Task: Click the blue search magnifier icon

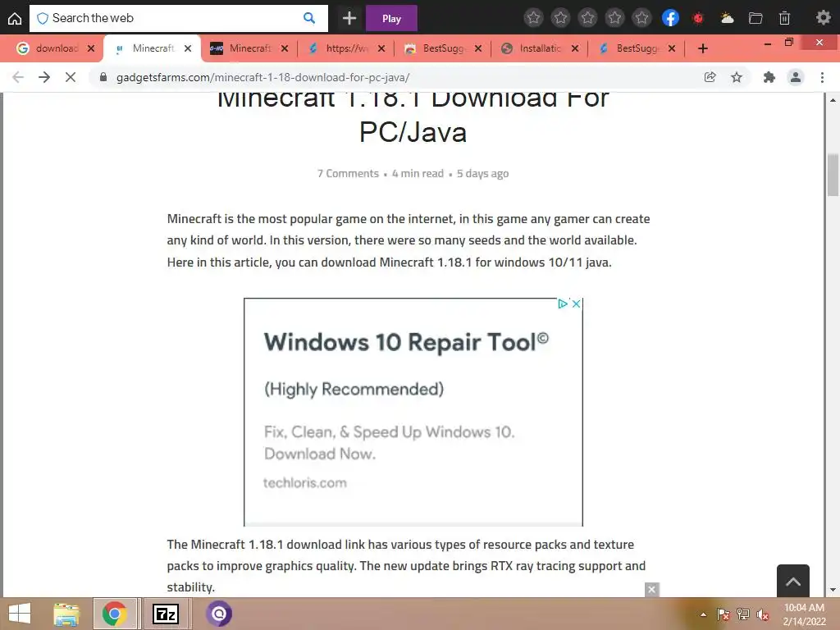Action: [x=309, y=18]
